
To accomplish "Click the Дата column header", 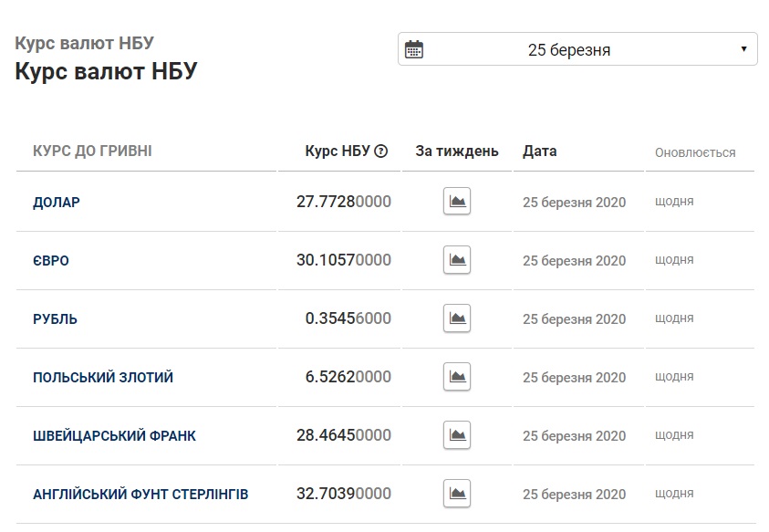I will [540, 151].
